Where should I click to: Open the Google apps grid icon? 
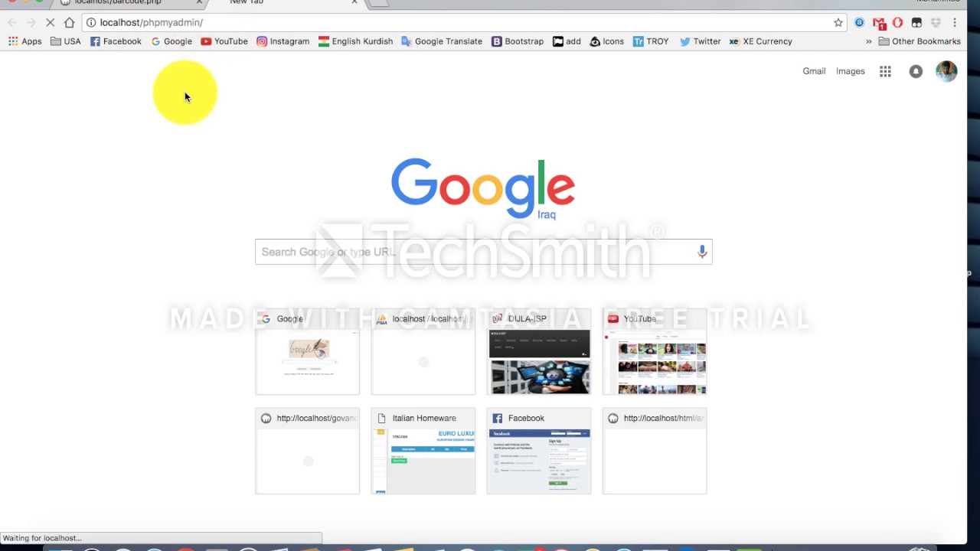pos(885,71)
